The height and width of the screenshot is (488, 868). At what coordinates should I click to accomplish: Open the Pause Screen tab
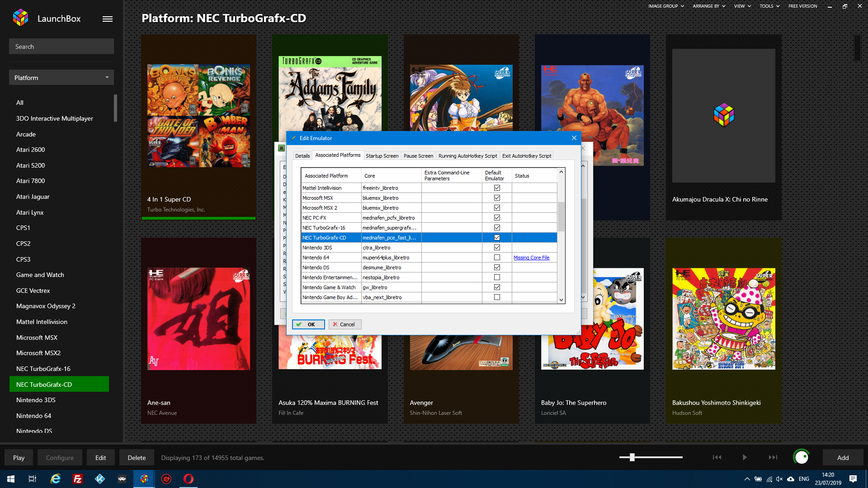pos(418,156)
